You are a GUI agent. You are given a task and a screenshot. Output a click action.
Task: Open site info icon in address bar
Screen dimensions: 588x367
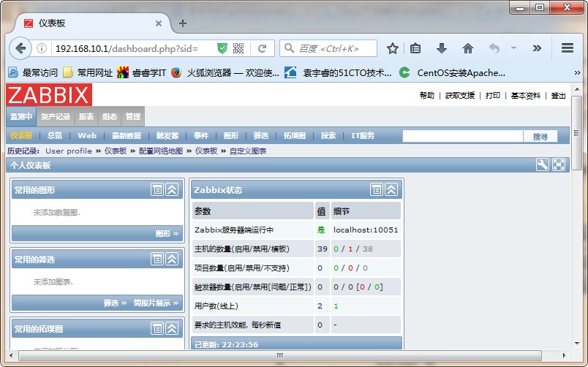(x=42, y=48)
